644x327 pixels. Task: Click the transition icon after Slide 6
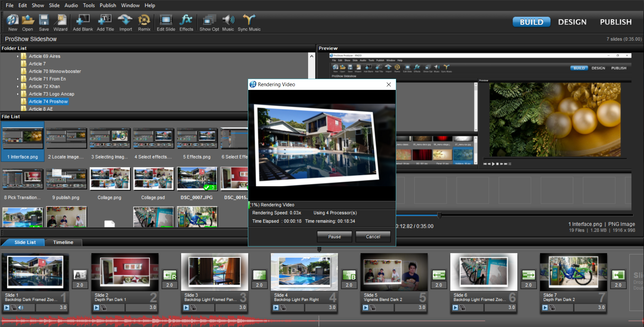point(529,275)
